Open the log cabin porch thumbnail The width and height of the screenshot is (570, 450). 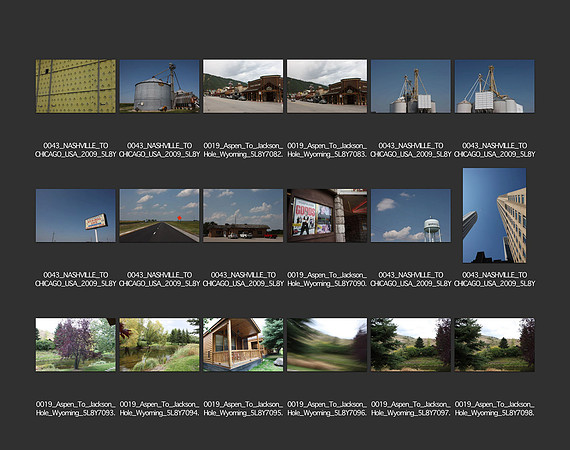pyautogui.click(x=243, y=345)
